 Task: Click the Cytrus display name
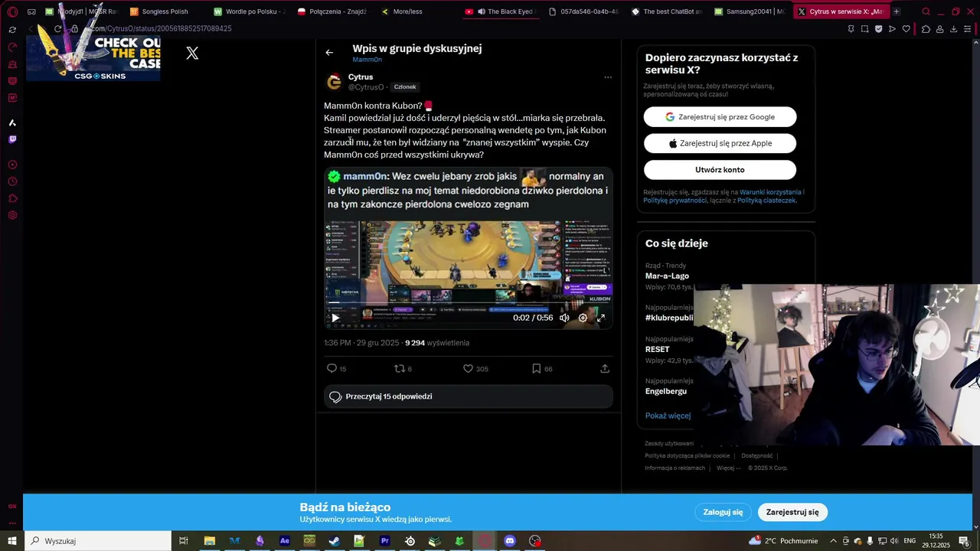point(361,77)
